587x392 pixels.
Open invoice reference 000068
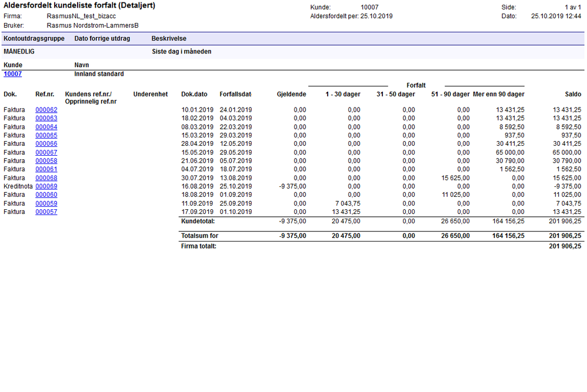46,178
